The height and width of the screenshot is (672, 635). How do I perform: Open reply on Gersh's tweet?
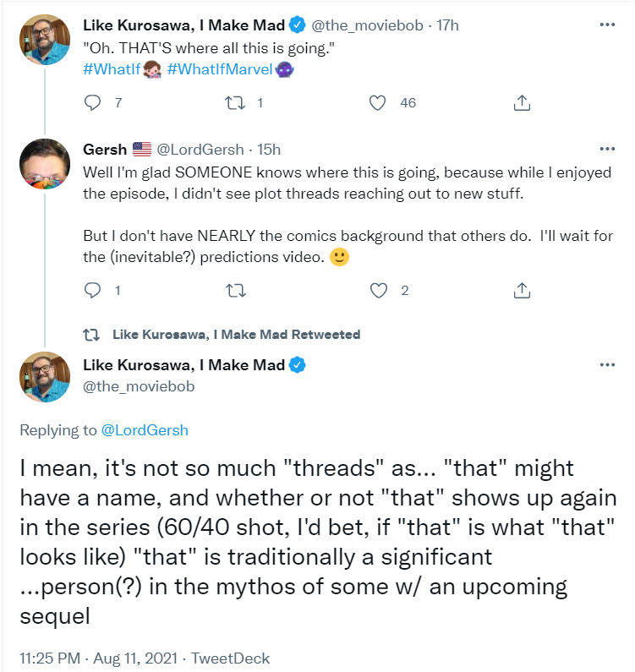tap(92, 291)
